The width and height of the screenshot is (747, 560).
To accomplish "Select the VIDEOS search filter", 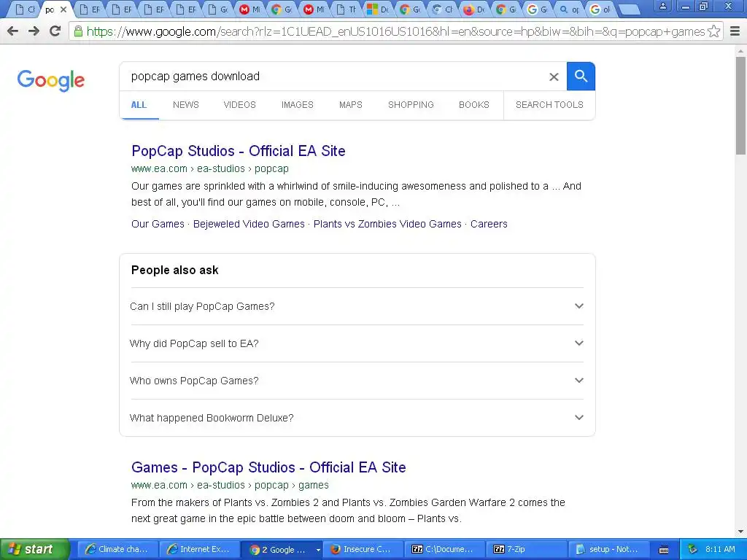I will coord(239,105).
